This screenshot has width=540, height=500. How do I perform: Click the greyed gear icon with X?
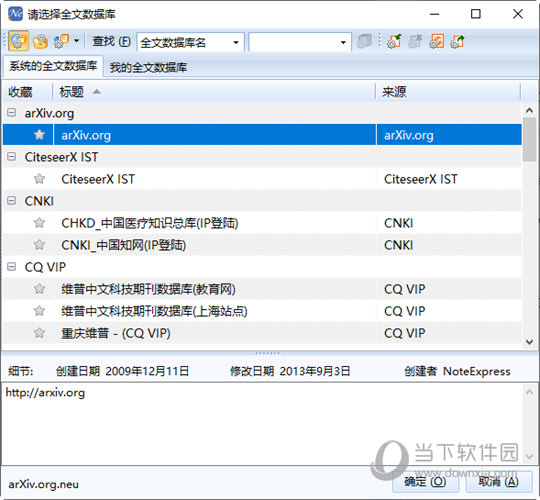(415, 41)
